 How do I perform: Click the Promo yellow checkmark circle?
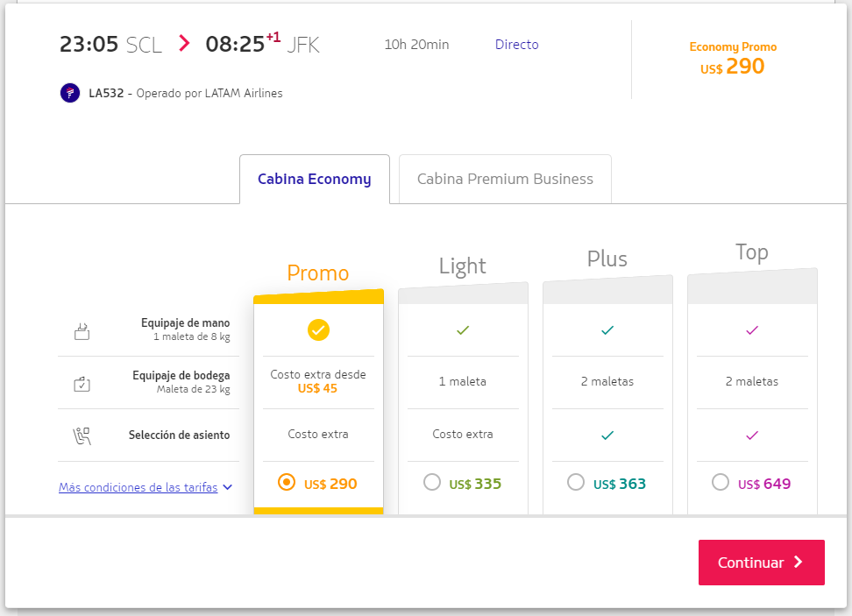pos(318,330)
